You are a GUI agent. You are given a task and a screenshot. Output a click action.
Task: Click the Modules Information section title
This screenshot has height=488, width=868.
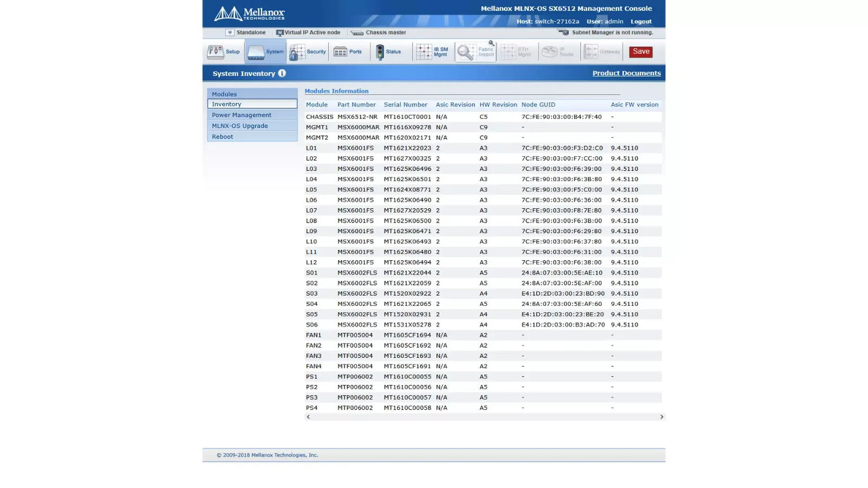(336, 91)
